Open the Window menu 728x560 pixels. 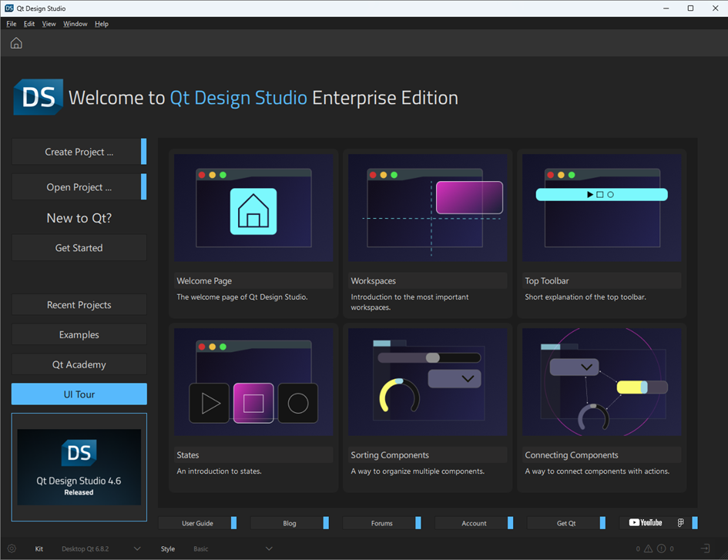[x=75, y=24]
